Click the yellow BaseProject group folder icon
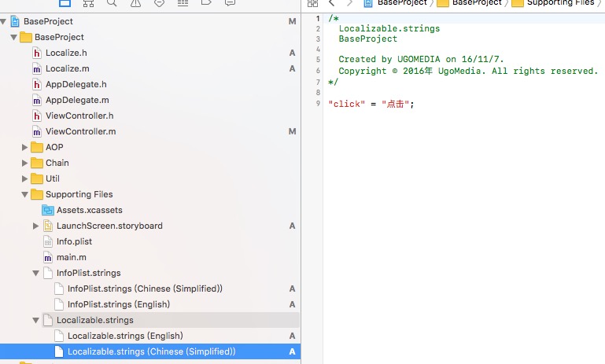Image resolution: width=605 pixels, height=364 pixels. (26, 37)
